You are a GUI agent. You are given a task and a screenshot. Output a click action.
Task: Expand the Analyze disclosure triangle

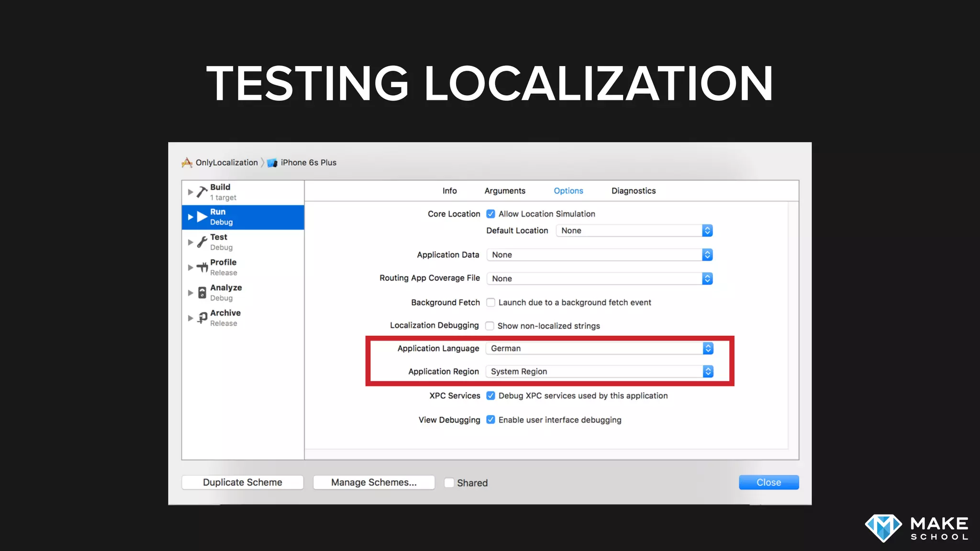tap(190, 292)
